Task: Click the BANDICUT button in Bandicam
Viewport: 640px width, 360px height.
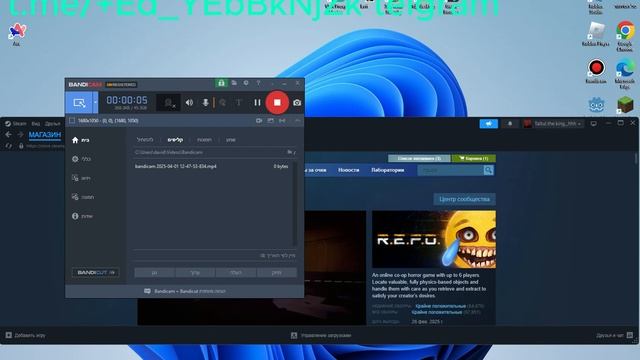Action: click(x=96, y=272)
